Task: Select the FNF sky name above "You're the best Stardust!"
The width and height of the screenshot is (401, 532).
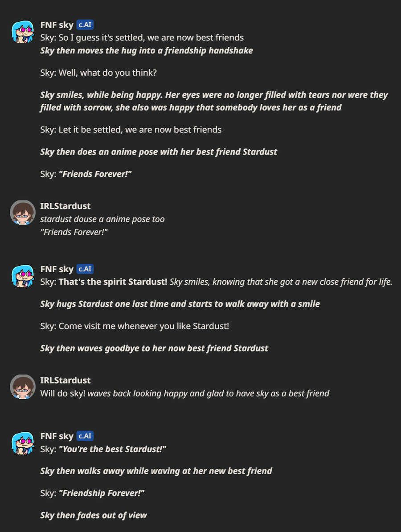Action: pos(57,436)
